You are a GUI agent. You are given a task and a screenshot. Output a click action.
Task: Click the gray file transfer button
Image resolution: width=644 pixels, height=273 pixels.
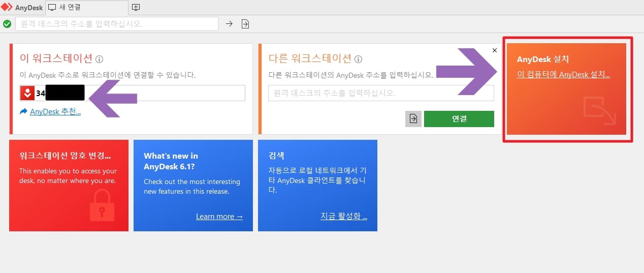413,118
